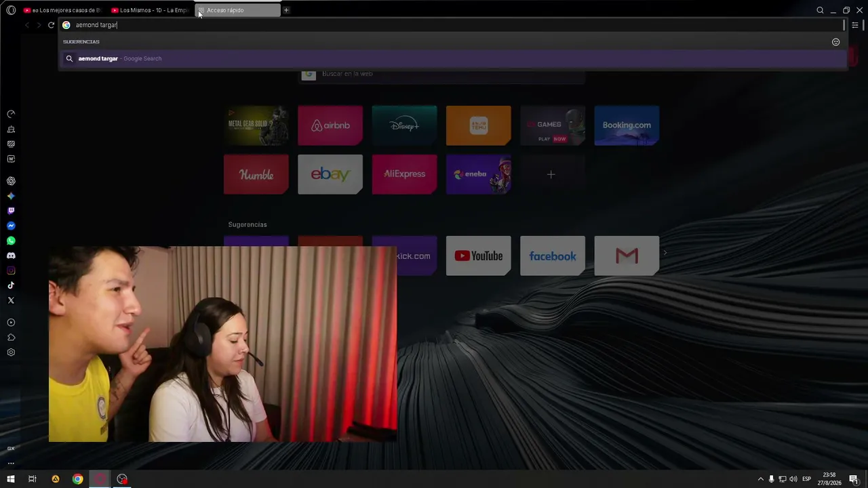Image resolution: width=868 pixels, height=488 pixels.
Task: Open TikTok from the sidebar
Action: [x=11, y=285]
